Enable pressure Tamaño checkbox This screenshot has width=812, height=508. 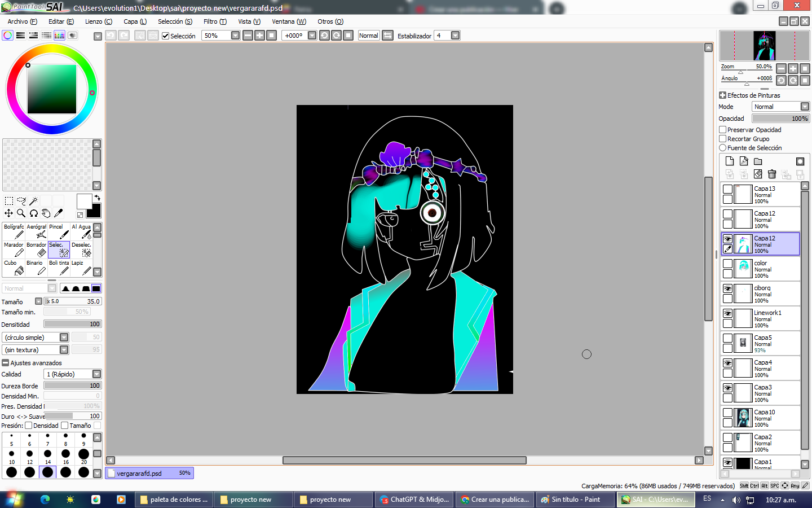(65, 426)
